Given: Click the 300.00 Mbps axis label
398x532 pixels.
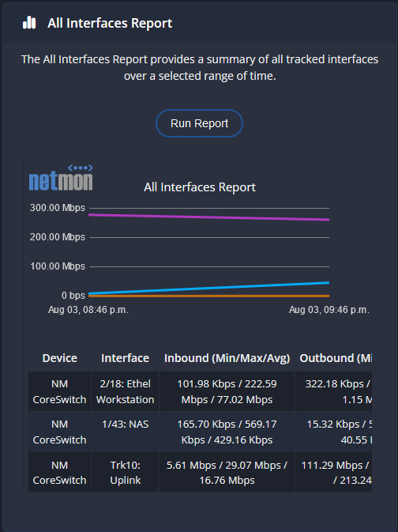Looking at the screenshot, I should [58, 208].
